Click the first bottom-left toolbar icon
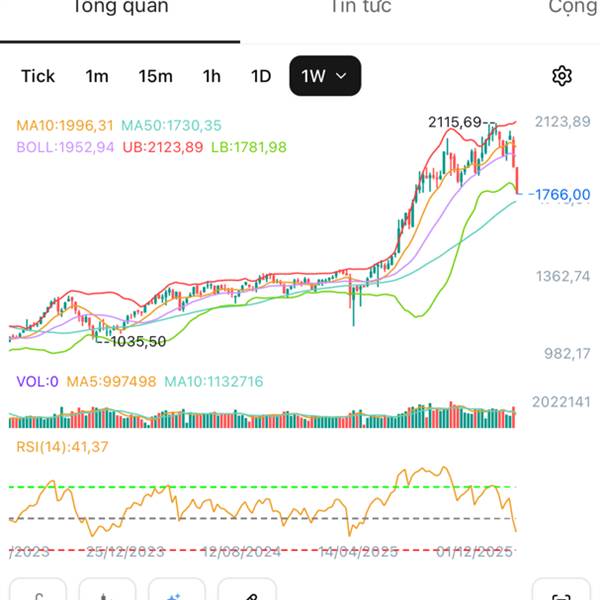600x600 pixels. [38, 592]
